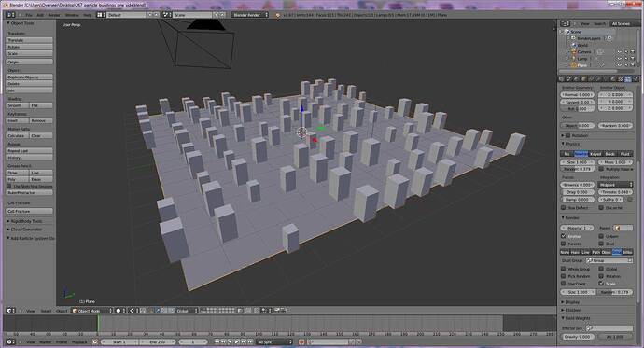Expand the Display panel
Viewport: 644px width, 348px height.
563,302
